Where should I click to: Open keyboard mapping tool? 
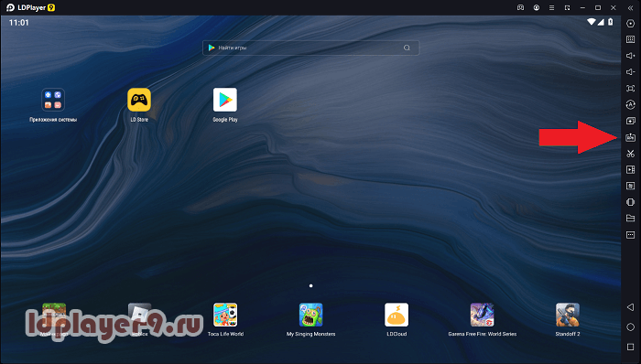[630, 39]
